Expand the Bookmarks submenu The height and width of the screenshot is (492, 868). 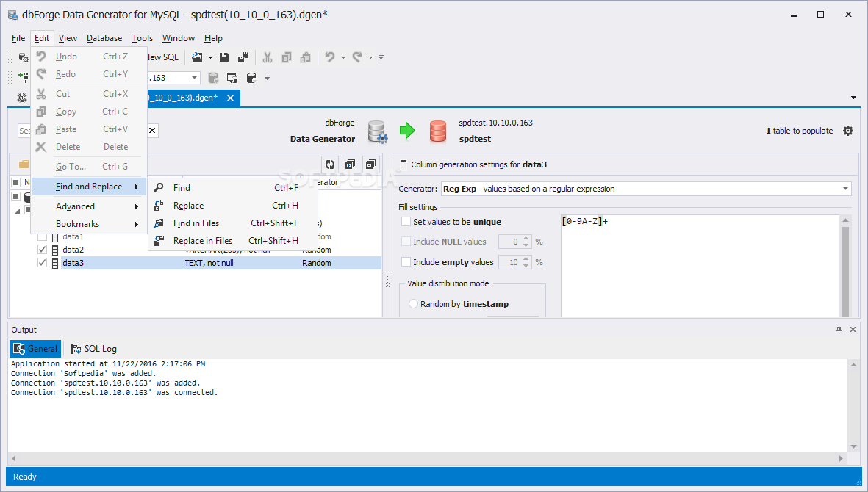click(x=89, y=224)
